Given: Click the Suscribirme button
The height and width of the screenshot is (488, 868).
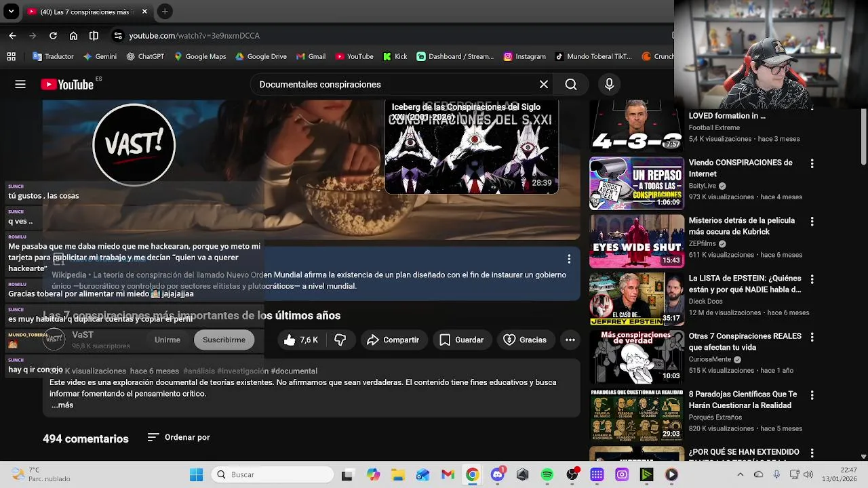Looking at the screenshot, I should [x=224, y=340].
